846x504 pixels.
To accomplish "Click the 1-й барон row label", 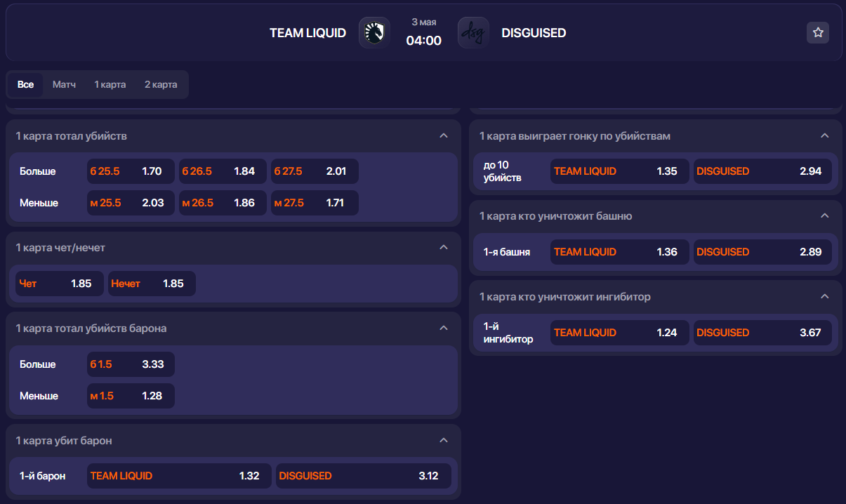I will coord(43,476).
